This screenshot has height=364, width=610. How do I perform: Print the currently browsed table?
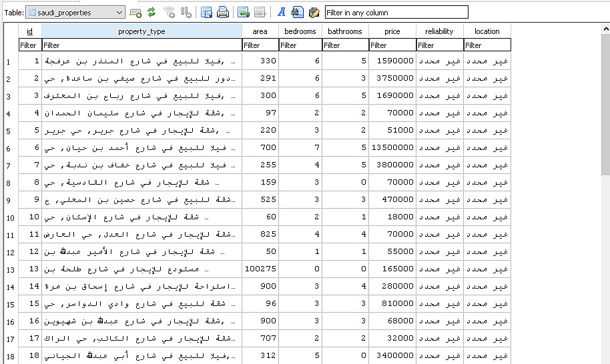pyautogui.click(x=223, y=13)
